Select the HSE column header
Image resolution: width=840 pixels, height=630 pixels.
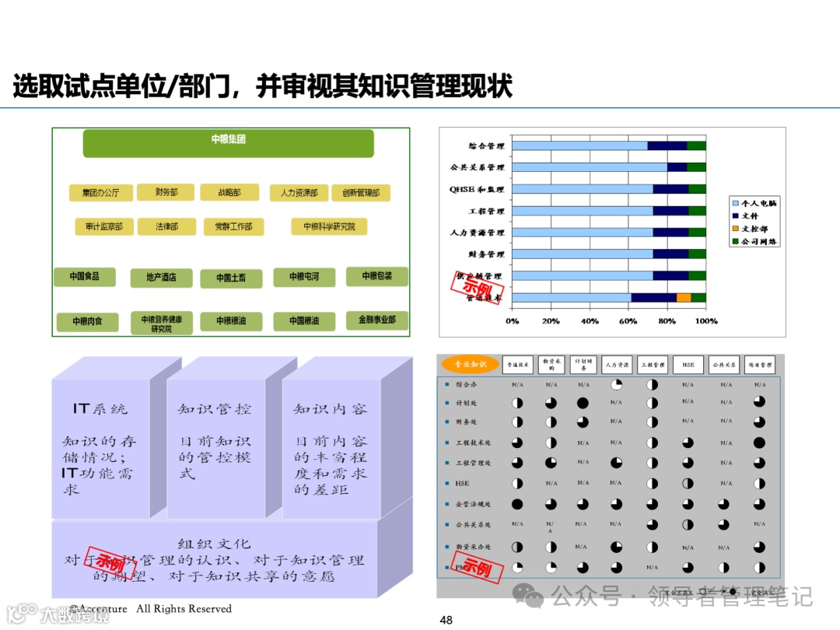pyautogui.click(x=688, y=365)
